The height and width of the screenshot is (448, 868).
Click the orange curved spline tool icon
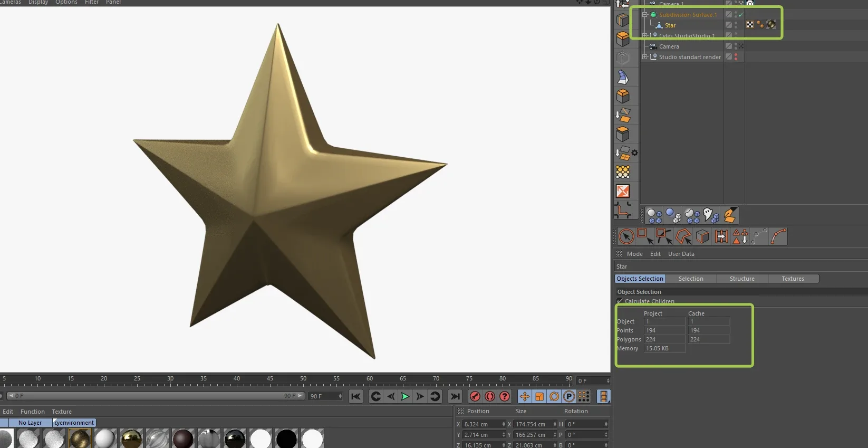click(x=778, y=236)
